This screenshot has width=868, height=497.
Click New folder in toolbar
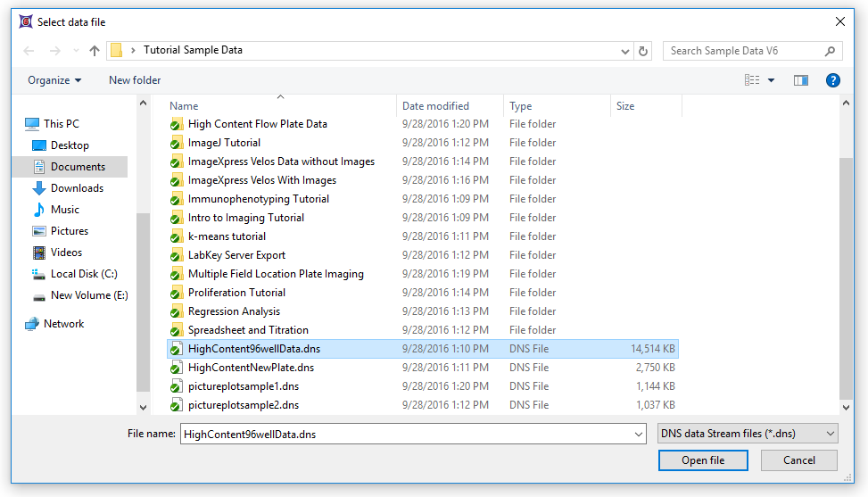[135, 80]
